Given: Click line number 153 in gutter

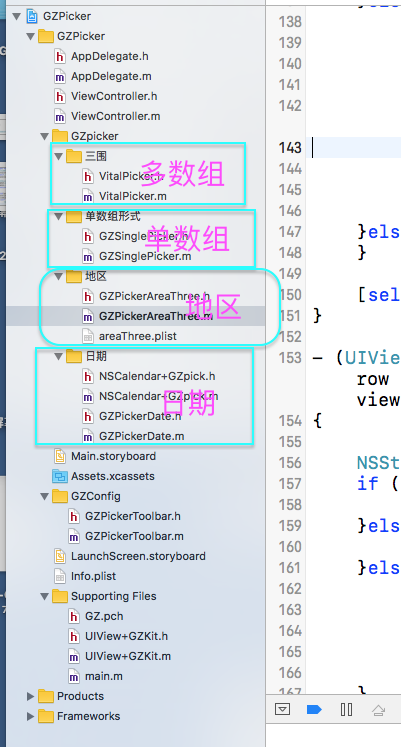Looking at the screenshot, I should click(x=290, y=357).
